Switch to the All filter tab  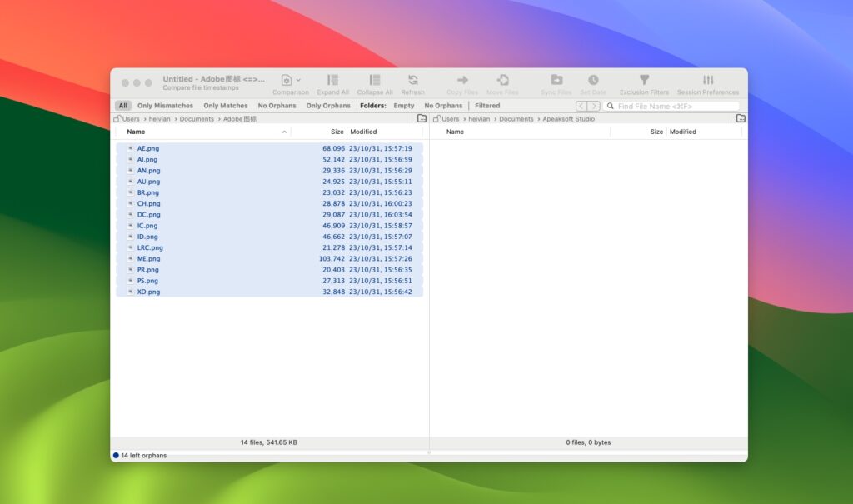click(122, 105)
